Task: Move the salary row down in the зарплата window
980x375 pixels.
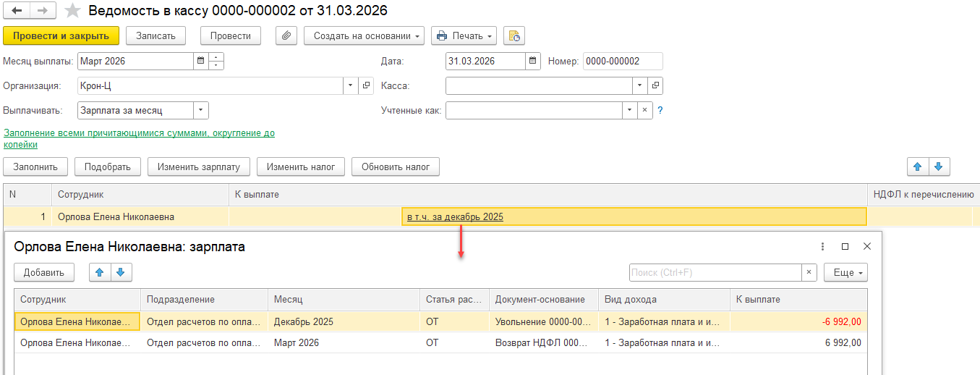Action: 121,273
